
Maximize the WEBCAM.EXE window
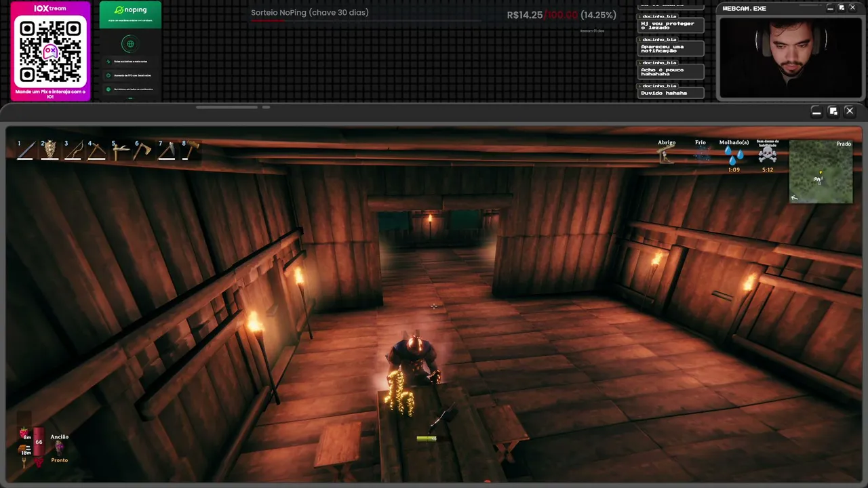tap(842, 8)
